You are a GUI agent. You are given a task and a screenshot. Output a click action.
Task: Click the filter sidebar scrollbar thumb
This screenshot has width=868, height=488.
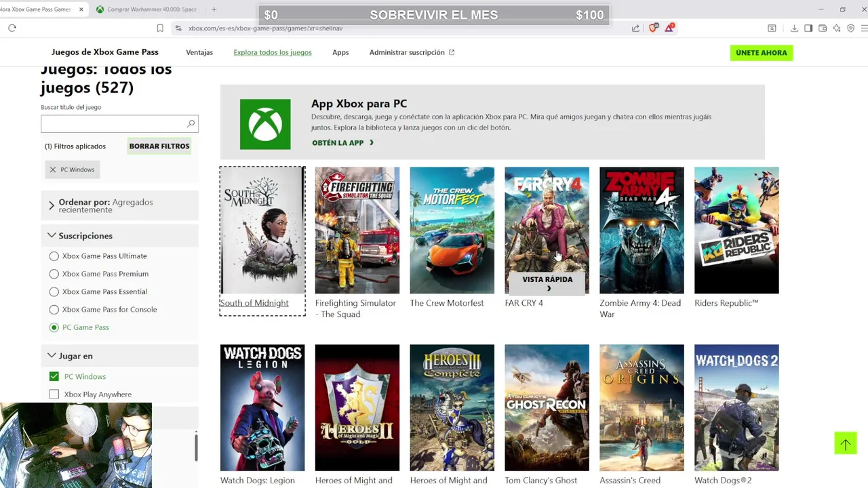click(x=196, y=447)
